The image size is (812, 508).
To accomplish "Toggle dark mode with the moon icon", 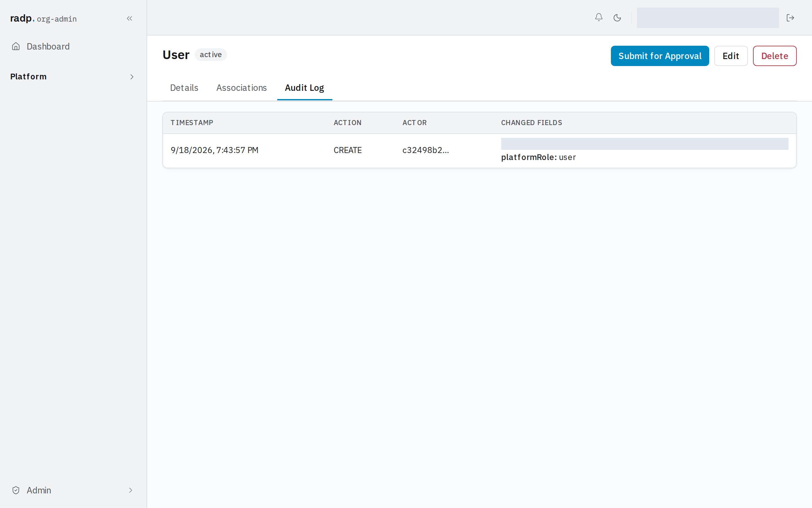I will pyautogui.click(x=617, y=18).
